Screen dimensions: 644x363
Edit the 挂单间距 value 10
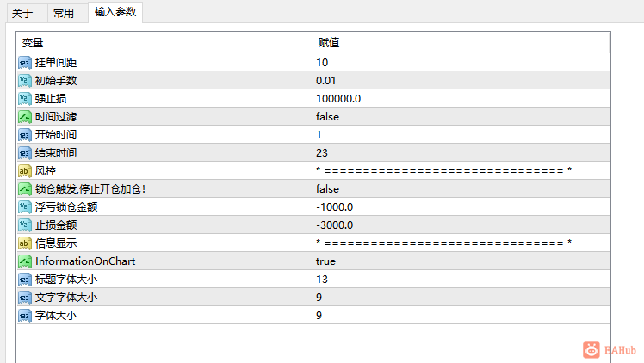[x=461, y=63]
